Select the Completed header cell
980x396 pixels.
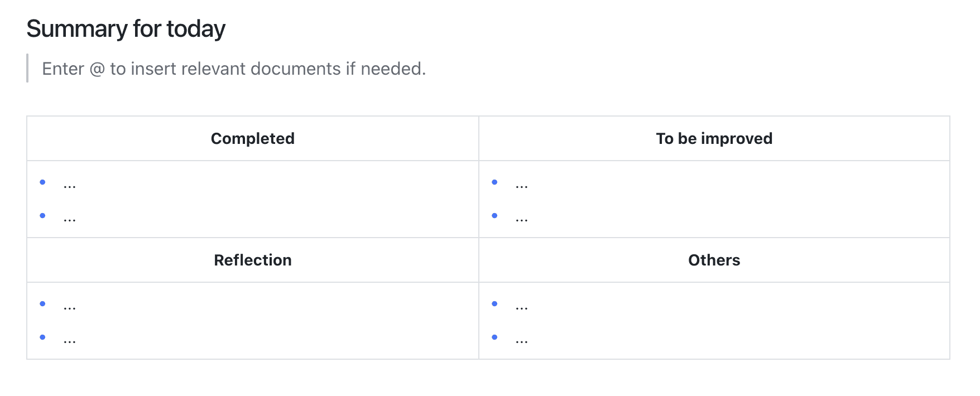(253, 138)
